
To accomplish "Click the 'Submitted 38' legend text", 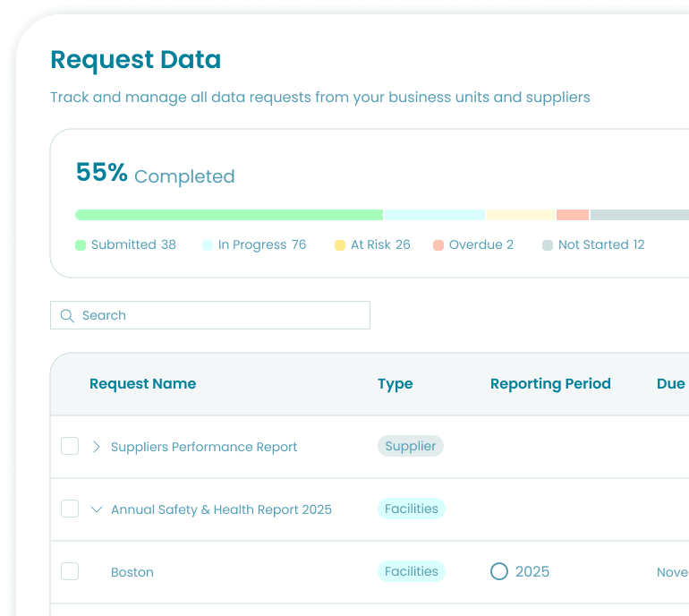I will tap(133, 244).
